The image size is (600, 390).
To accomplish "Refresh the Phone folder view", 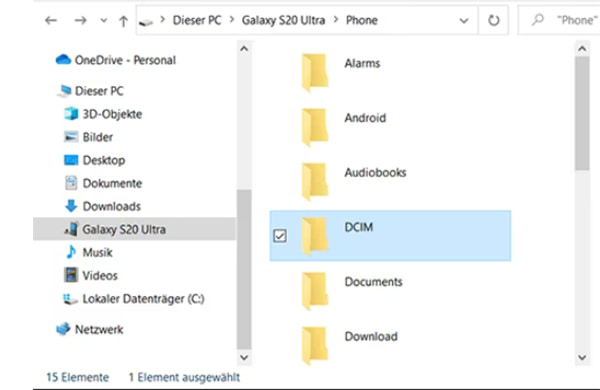I will click(x=494, y=20).
